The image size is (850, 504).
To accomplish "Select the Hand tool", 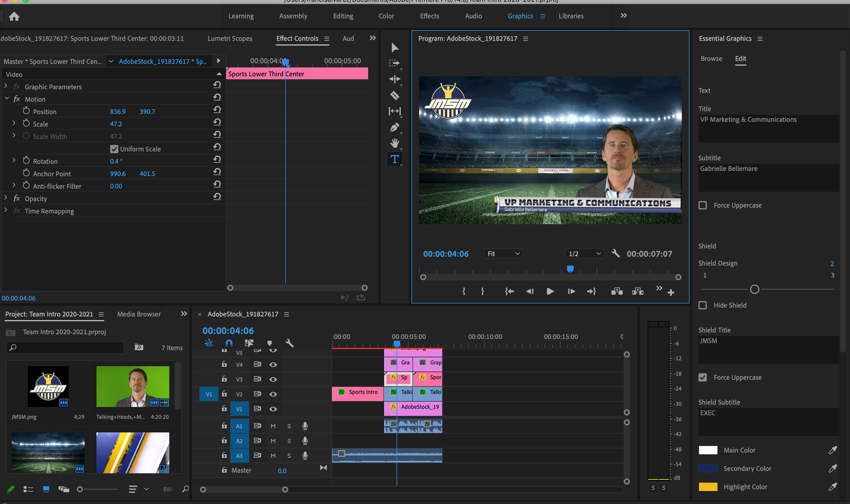I will 395,143.
